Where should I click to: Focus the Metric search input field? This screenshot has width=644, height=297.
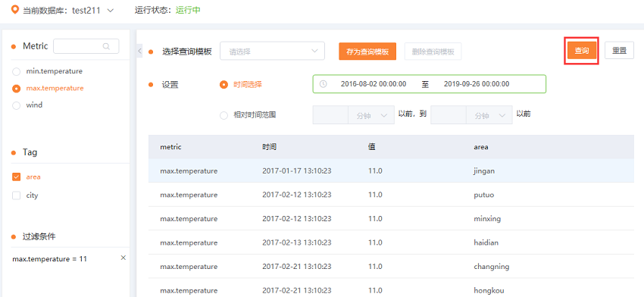86,46
